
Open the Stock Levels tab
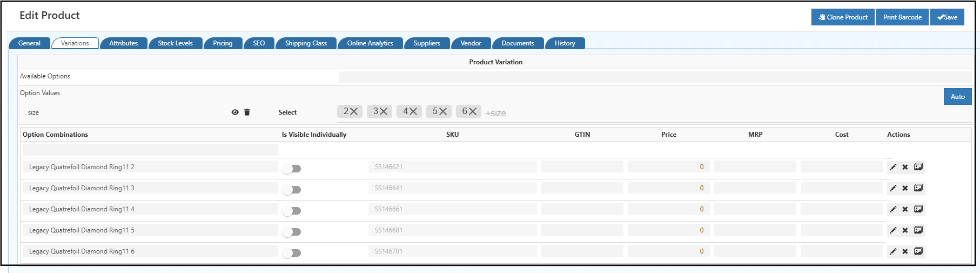pos(175,43)
